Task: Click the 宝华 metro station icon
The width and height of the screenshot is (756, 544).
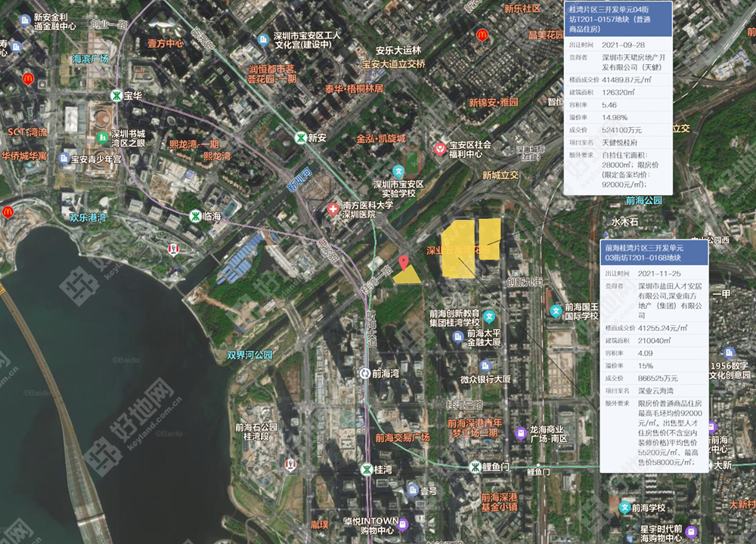Action: 116,95
